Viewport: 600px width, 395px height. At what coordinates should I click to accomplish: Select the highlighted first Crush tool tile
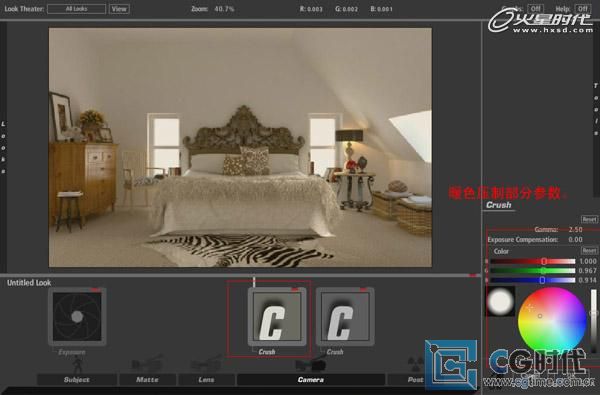pyautogui.click(x=277, y=317)
